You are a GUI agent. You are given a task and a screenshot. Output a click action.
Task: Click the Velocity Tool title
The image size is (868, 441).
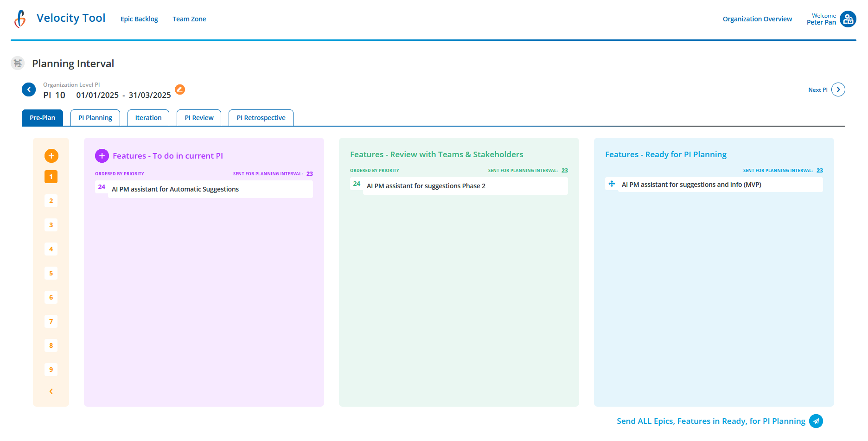tap(71, 18)
